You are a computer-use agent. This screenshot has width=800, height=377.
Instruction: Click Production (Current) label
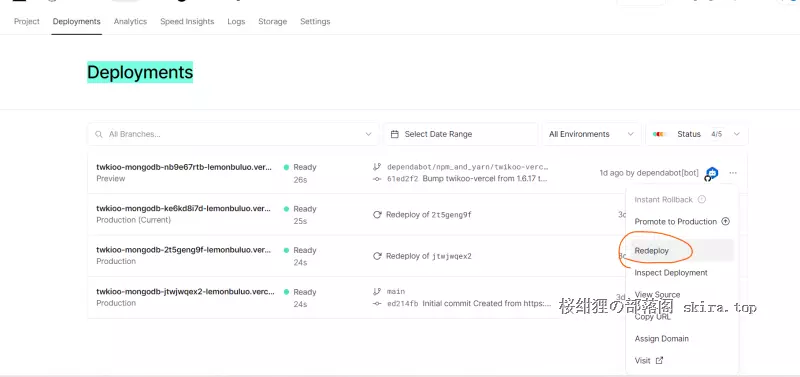[134, 220]
